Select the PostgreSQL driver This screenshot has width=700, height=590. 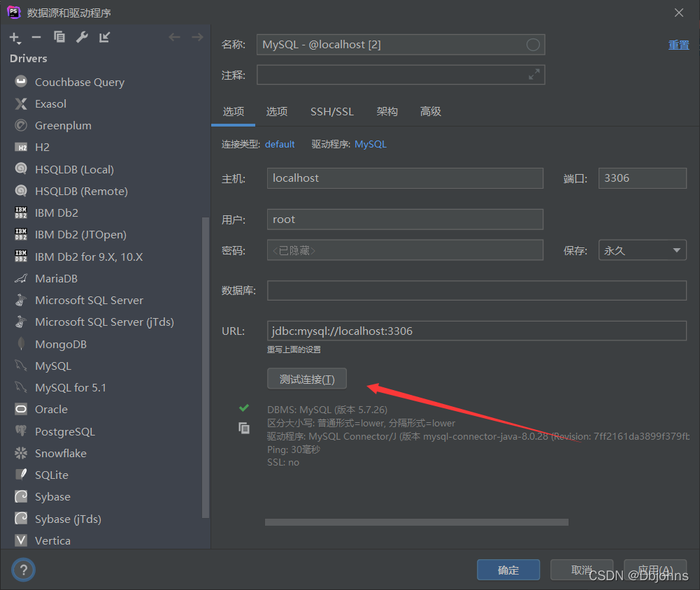coord(65,431)
